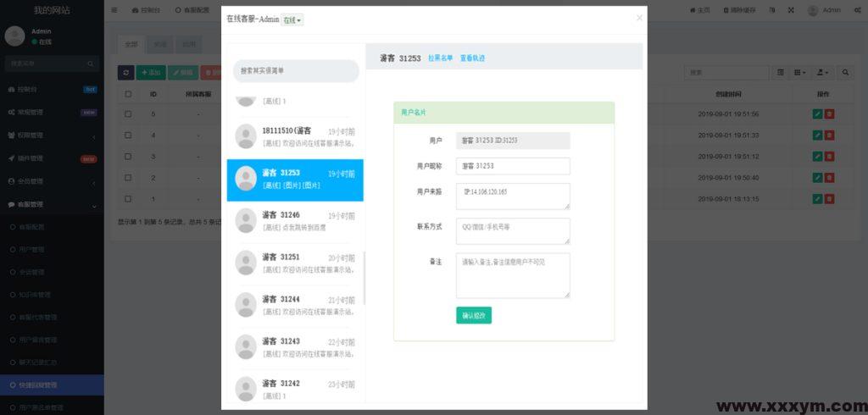Click the table refresh icon button
This screenshot has height=415, width=868.
pyautogui.click(x=125, y=74)
